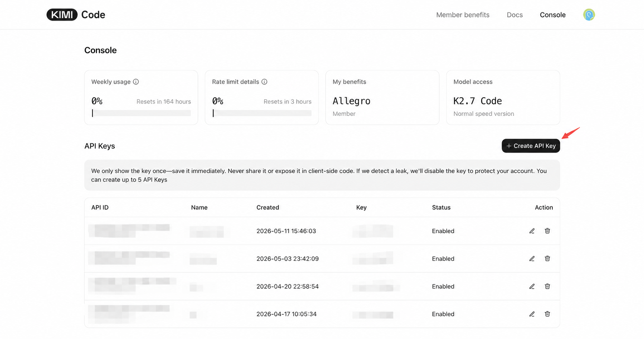Select the K2.7 Code model name

pyautogui.click(x=478, y=101)
